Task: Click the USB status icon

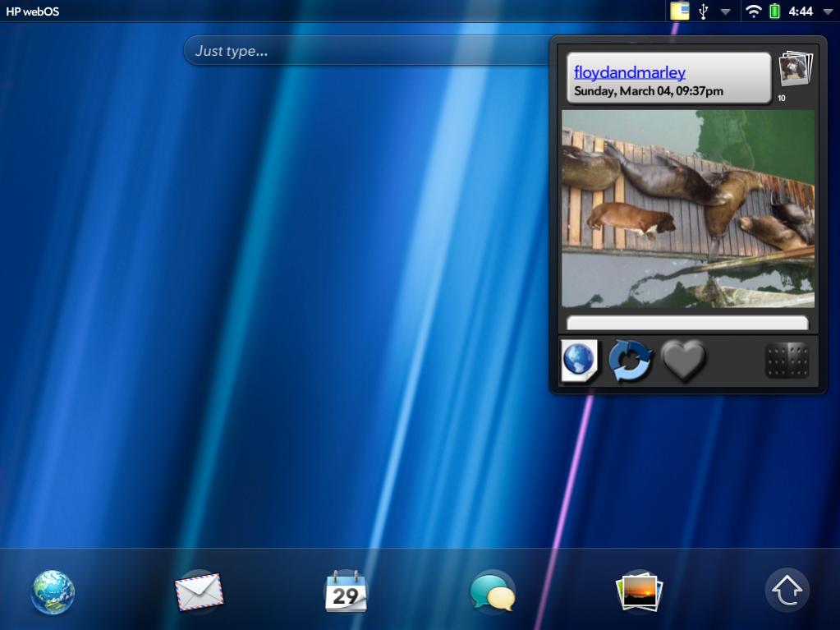Action: [703, 11]
